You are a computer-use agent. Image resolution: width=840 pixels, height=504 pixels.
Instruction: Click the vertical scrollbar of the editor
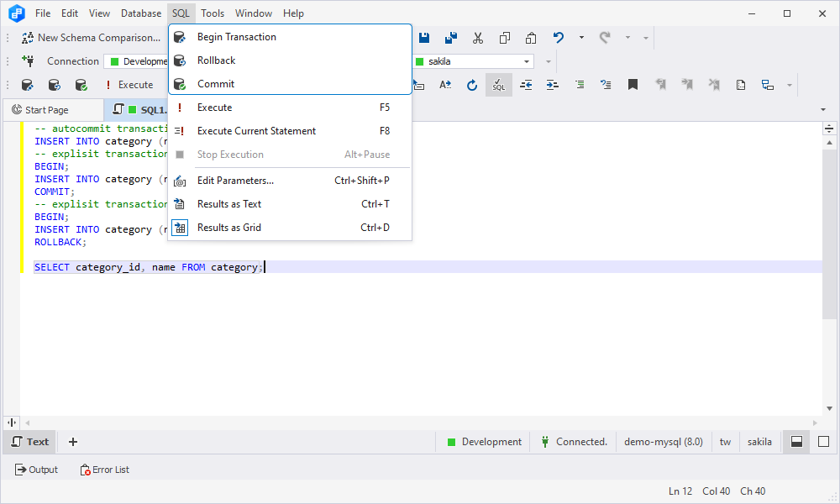click(829, 236)
